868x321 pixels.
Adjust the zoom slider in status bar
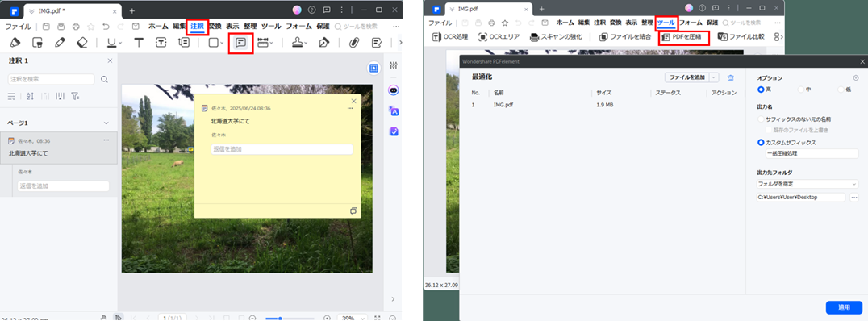(280, 319)
